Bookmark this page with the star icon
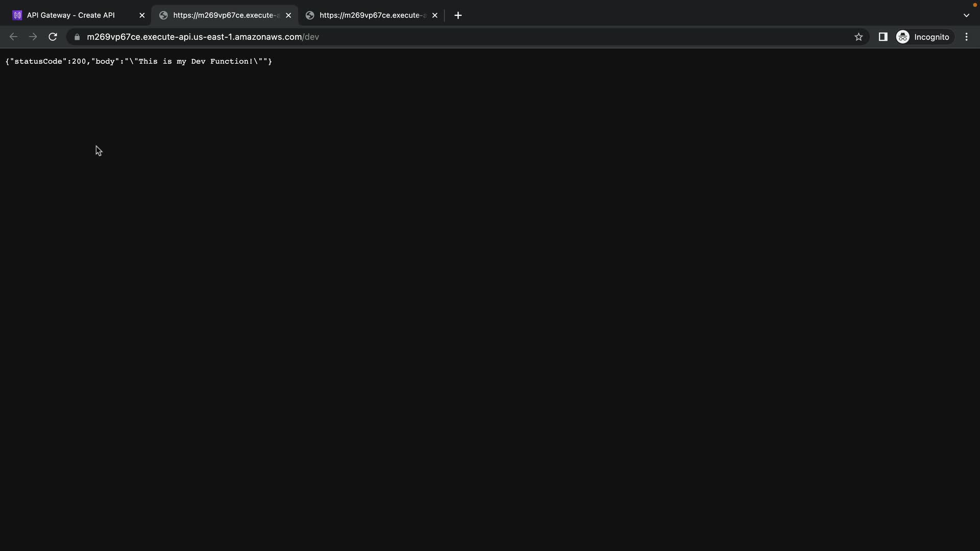This screenshot has width=980, height=551. (859, 37)
